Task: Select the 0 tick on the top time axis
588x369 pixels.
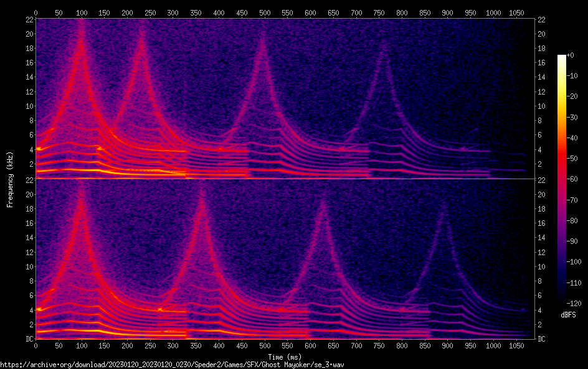Action: click(36, 12)
